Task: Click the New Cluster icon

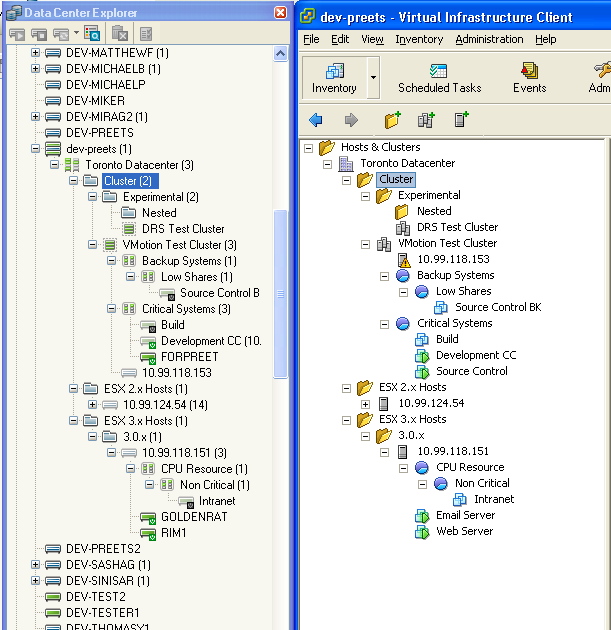Action: tap(426, 120)
